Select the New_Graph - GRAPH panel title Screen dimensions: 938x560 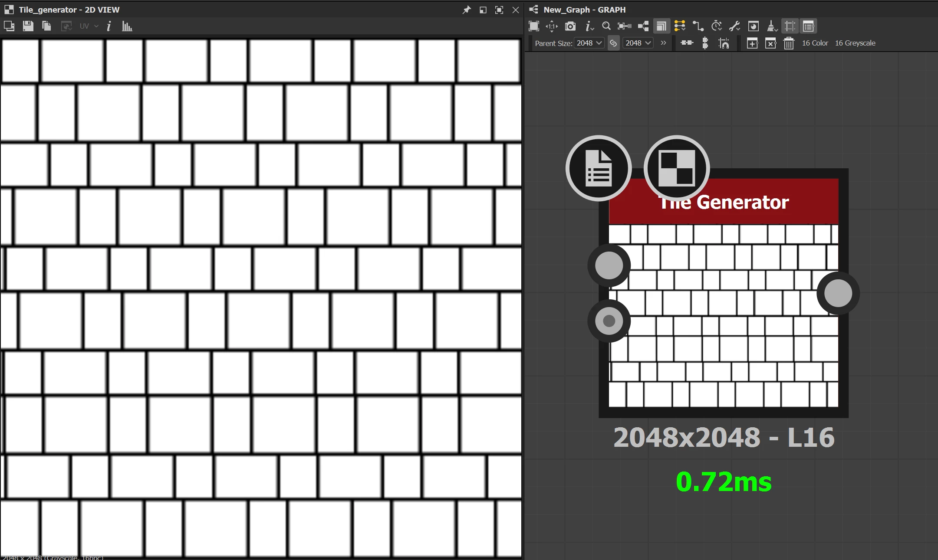[584, 10]
